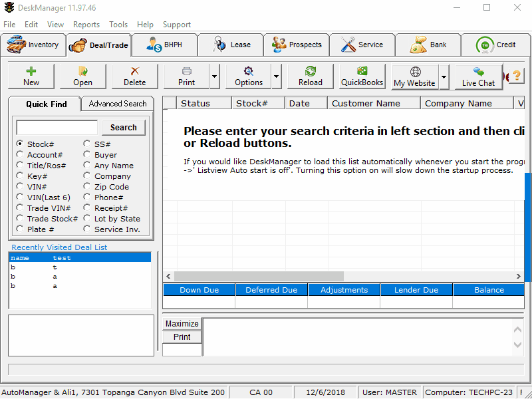This screenshot has width=532, height=399.
Task: Select the 'name test' recent deal
Action: pos(80,258)
